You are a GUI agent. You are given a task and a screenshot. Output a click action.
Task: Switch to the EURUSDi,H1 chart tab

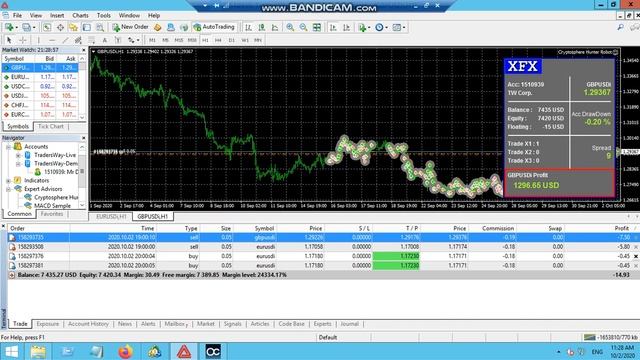111,216
